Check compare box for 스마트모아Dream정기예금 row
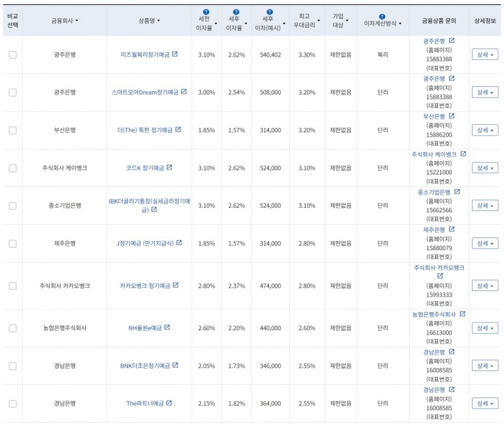 coord(13,93)
